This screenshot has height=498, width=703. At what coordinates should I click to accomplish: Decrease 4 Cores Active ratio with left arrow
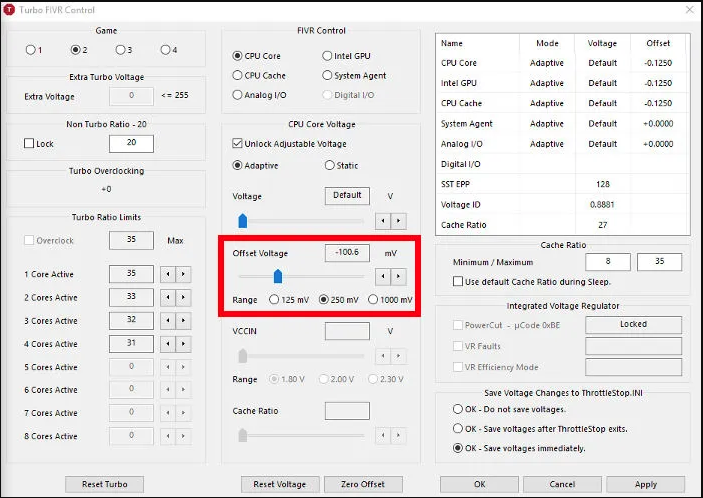point(168,344)
